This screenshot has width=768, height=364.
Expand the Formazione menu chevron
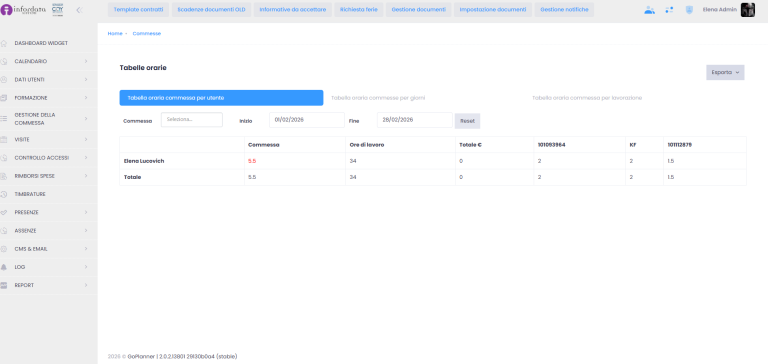86,97
